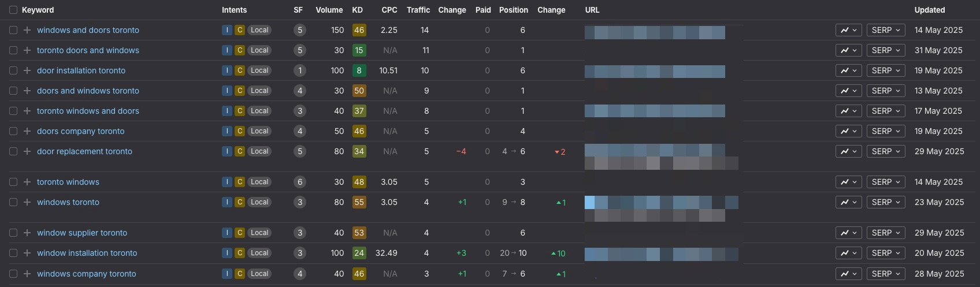Expand SERP dropdown for 'windows company toronto'
The height and width of the screenshot is (287, 980).
pyautogui.click(x=885, y=274)
